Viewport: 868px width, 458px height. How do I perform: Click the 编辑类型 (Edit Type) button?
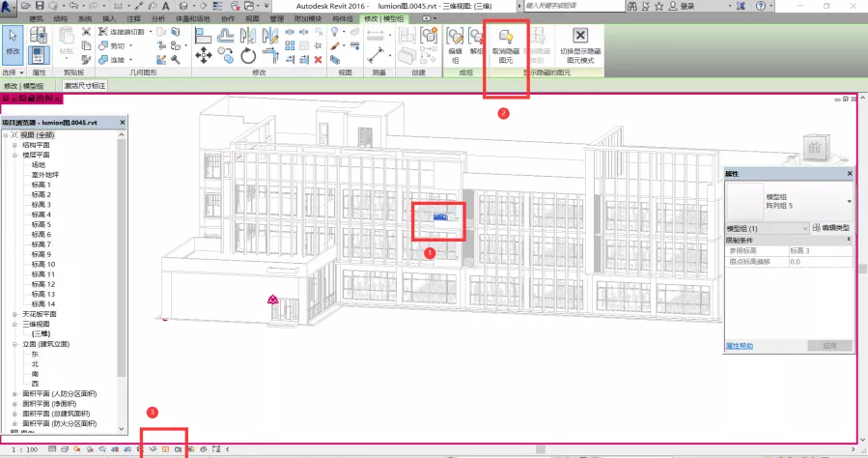point(831,227)
